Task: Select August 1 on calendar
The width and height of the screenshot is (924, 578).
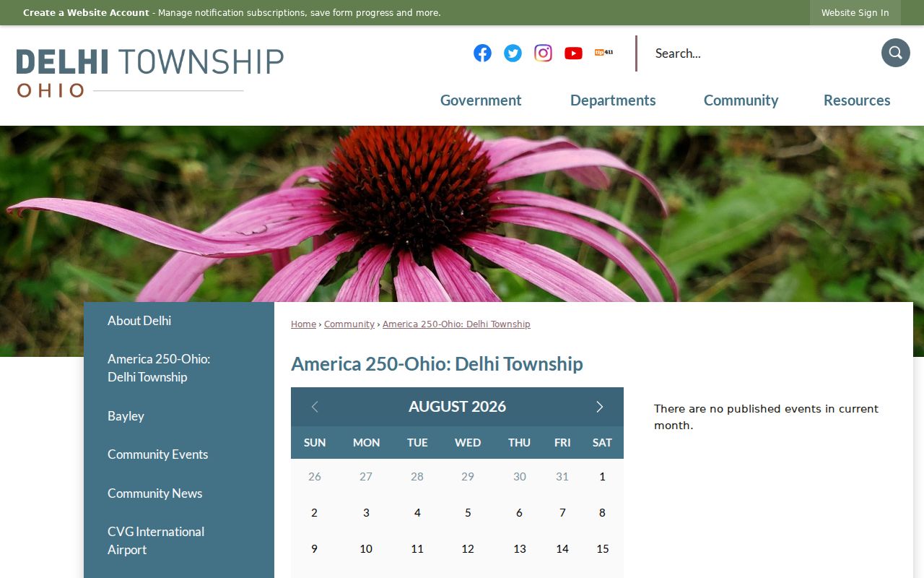Action: (602, 477)
